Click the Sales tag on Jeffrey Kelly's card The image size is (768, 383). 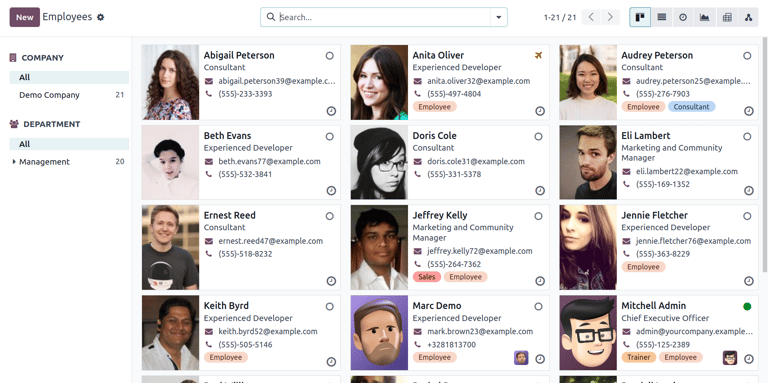pyautogui.click(x=427, y=277)
